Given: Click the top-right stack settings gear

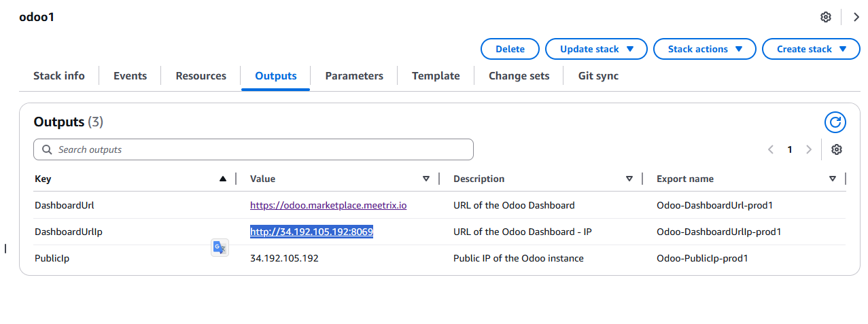Looking at the screenshot, I should pyautogui.click(x=825, y=17).
